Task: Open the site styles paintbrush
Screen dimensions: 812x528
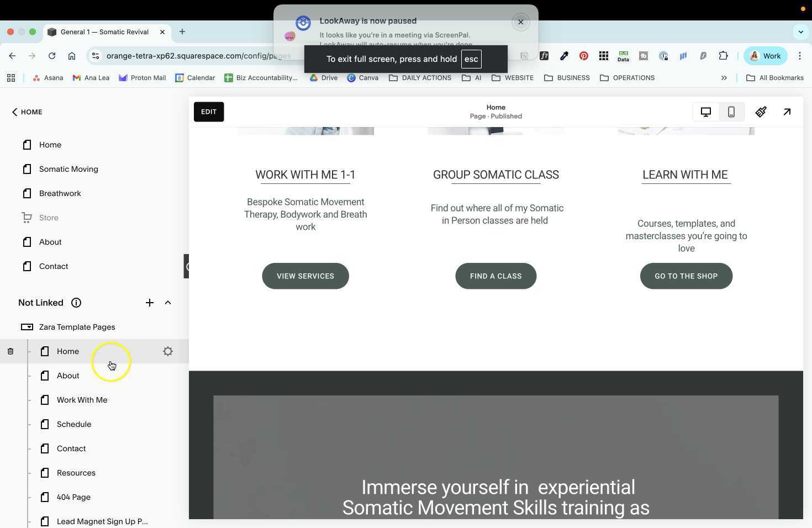Action: [x=761, y=112]
